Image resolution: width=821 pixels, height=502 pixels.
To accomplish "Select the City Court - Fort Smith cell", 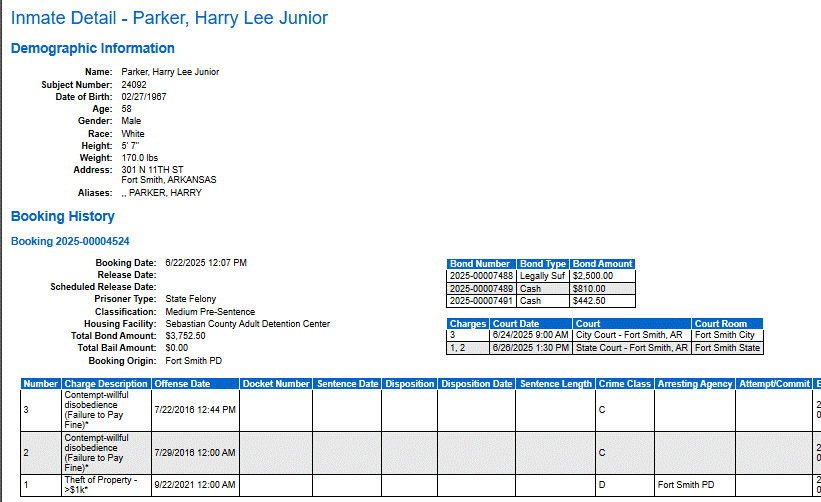I will click(632, 335).
